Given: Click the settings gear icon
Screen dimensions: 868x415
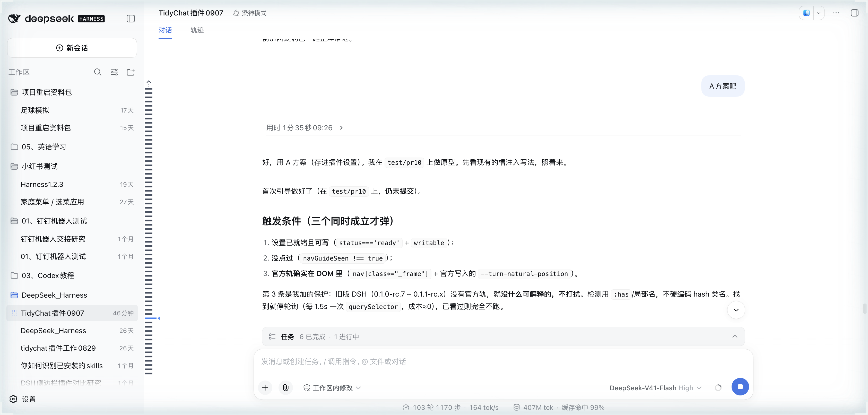Looking at the screenshot, I should click(x=13, y=399).
